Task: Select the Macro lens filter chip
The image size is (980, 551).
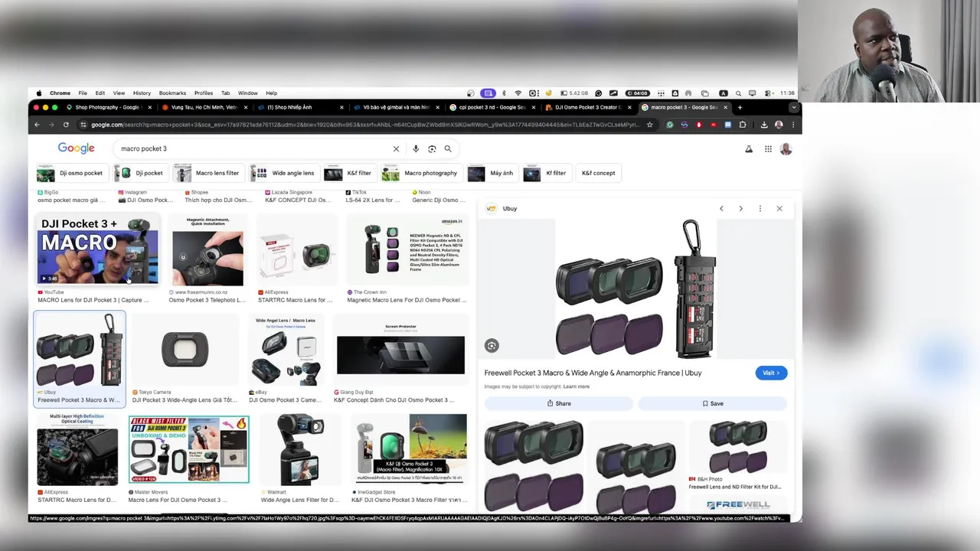Action: [207, 173]
